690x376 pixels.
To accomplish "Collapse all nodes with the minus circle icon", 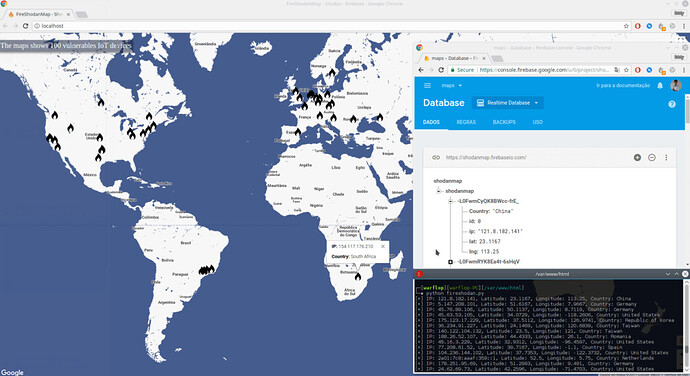I will (x=652, y=157).
